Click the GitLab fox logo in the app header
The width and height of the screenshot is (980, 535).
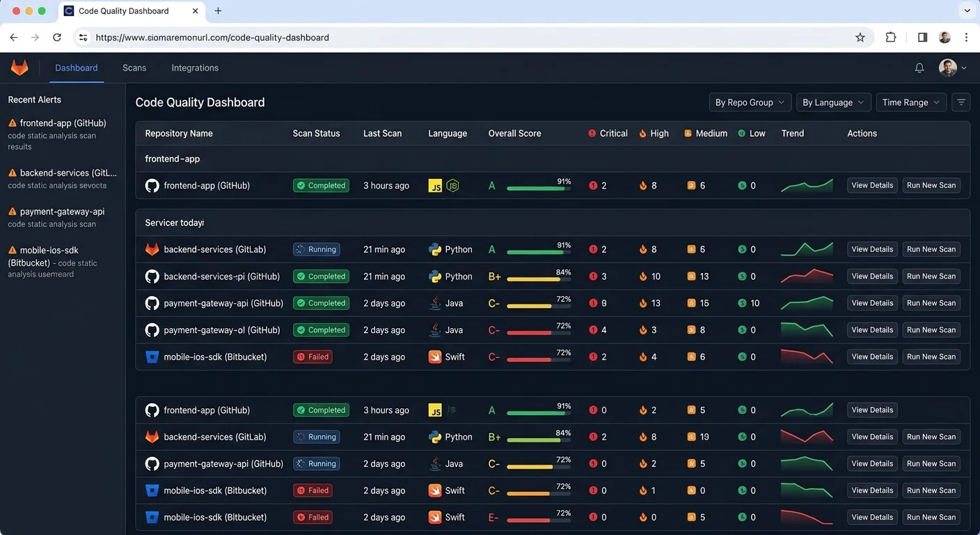[x=19, y=68]
